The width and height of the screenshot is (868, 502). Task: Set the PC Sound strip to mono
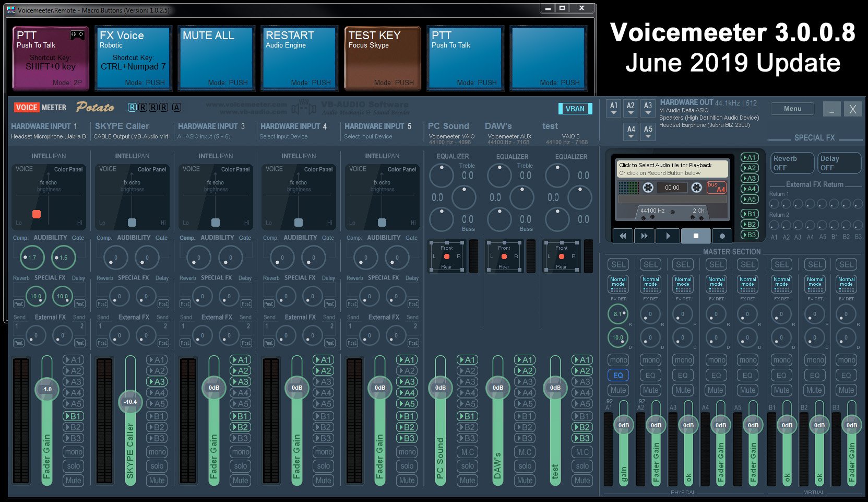pos(467,451)
